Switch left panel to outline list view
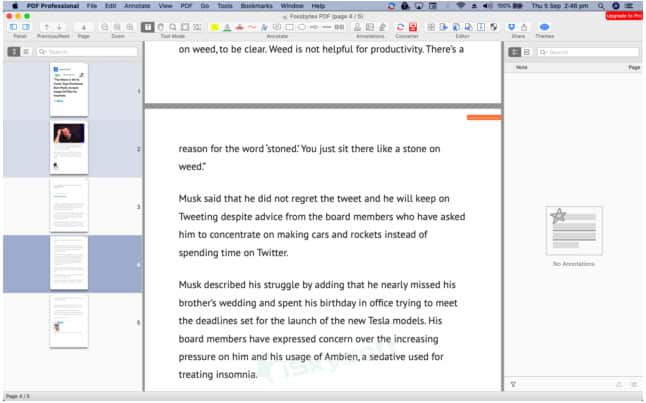646x403 pixels. [x=26, y=52]
